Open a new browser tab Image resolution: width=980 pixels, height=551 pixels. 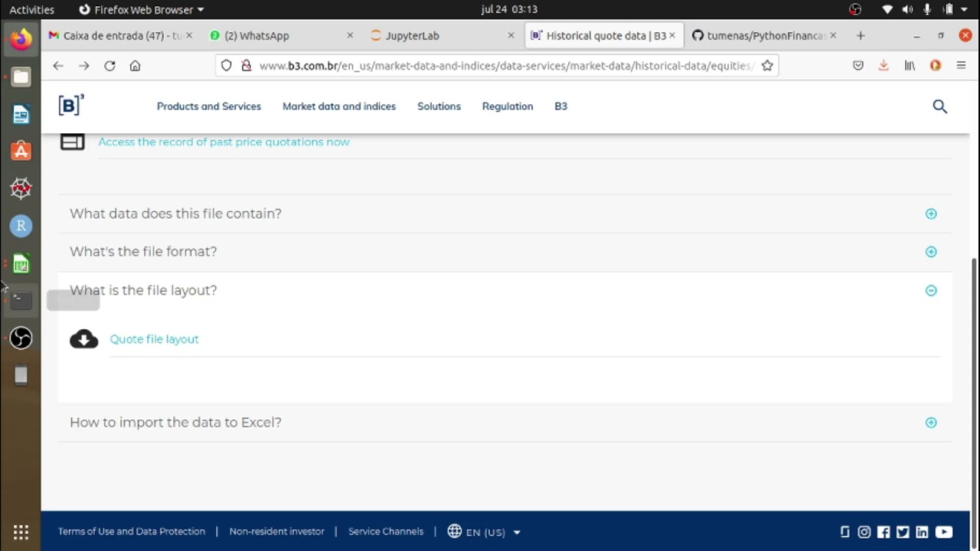pos(861,35)
